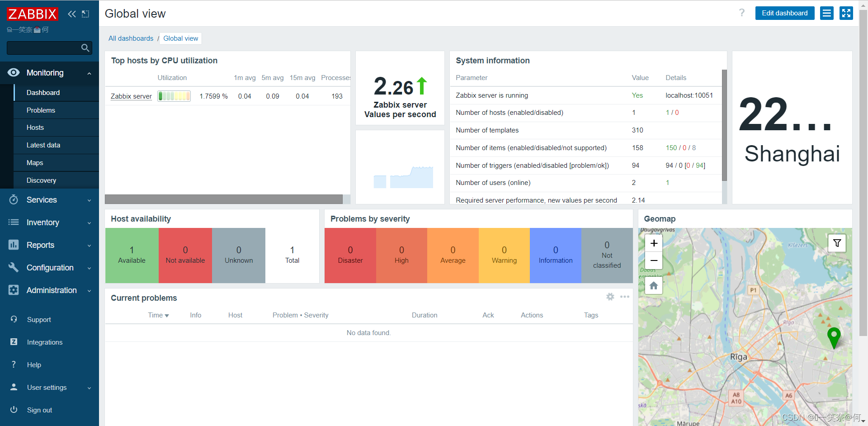Click the Warning severity tile
Image resolution: width=868 pixels, height=426 pixels.
(x=504, y=256)
